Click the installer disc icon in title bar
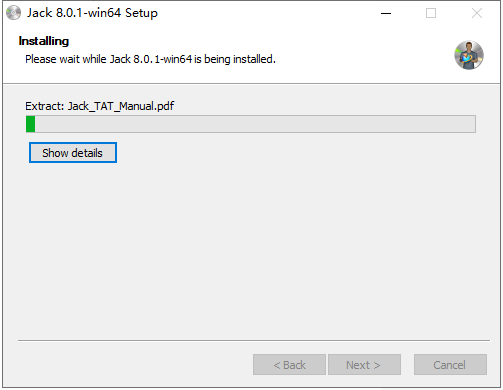The height and width of the screenshot is (390, 503). [x=13, y=13]
